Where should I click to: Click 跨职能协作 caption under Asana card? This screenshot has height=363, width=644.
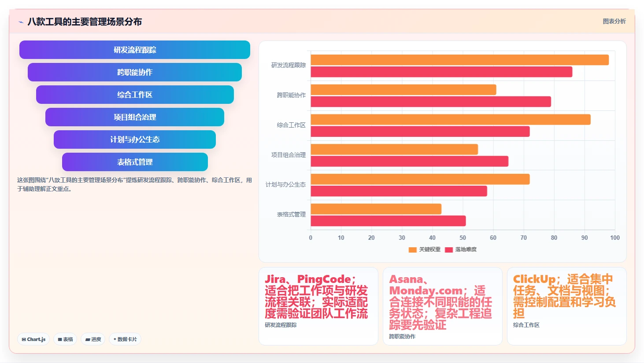(402, 337)
